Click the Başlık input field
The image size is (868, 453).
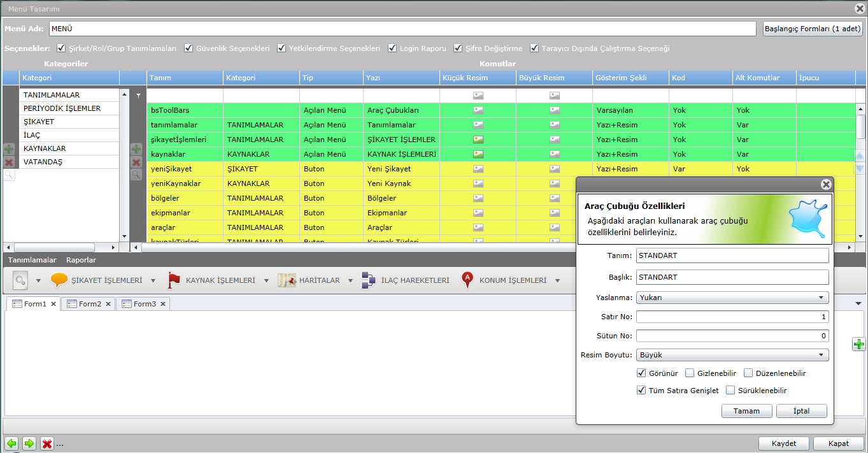point(732,277)
